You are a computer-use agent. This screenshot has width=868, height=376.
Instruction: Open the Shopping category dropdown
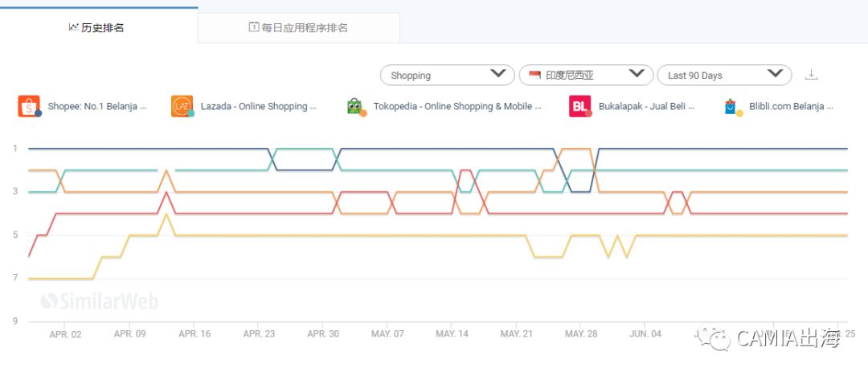pyautogui.click(x=447, y=75)
